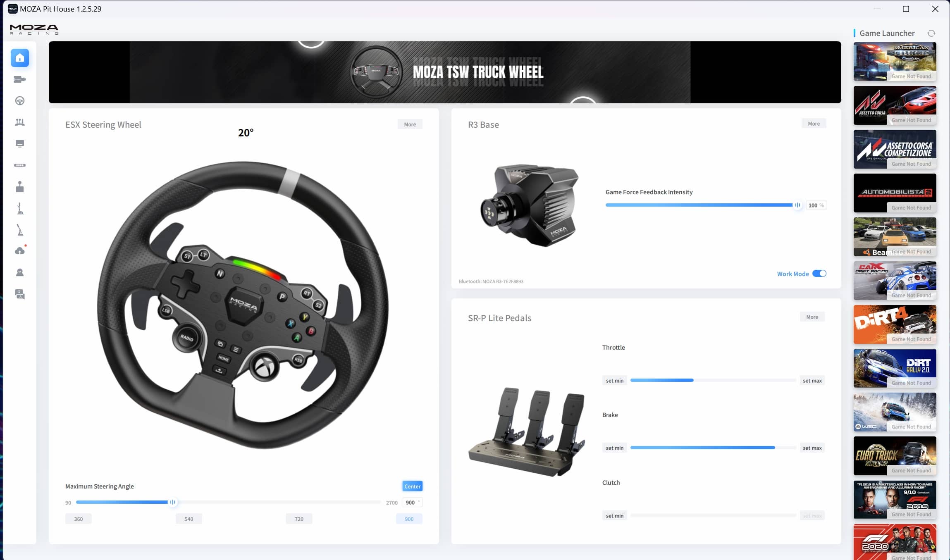Click the Center steering button
Image resolution: width=950 pixels, height=560 pixels.
pyautogui.click(x=412, y=486)
